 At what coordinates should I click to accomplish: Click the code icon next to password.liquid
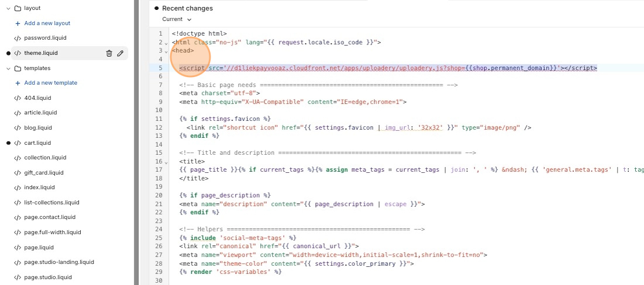pyautogui.click(x=18, y=38)
